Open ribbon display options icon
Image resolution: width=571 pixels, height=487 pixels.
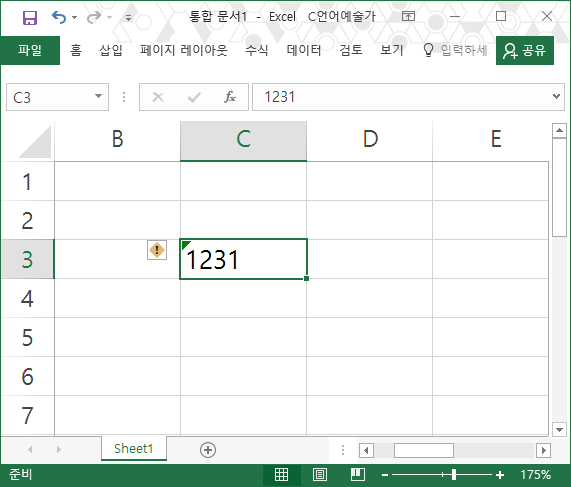408,16
